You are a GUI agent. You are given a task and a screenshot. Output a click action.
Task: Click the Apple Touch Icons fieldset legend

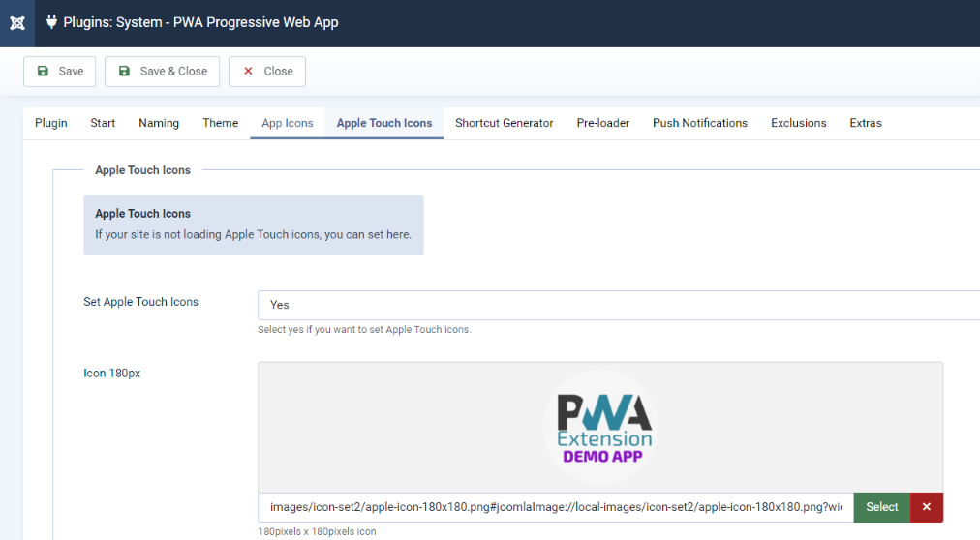(x=142, y=170)
